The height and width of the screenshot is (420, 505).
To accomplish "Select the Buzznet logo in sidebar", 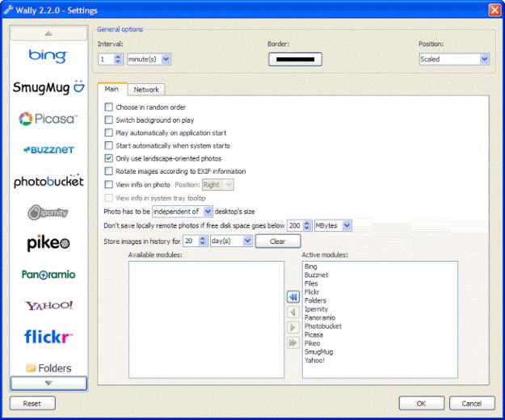I will tap(48, 150).
